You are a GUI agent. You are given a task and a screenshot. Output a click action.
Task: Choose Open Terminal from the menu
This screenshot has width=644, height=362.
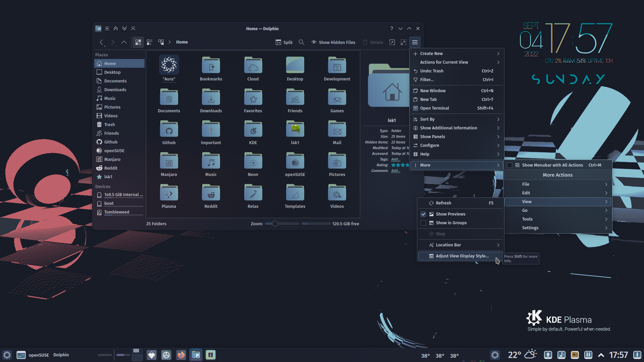457,108
